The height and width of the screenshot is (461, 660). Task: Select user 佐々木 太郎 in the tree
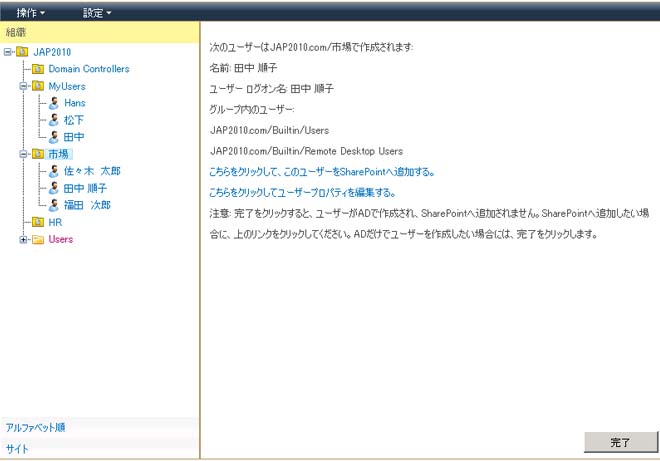(x=92, y=171)
